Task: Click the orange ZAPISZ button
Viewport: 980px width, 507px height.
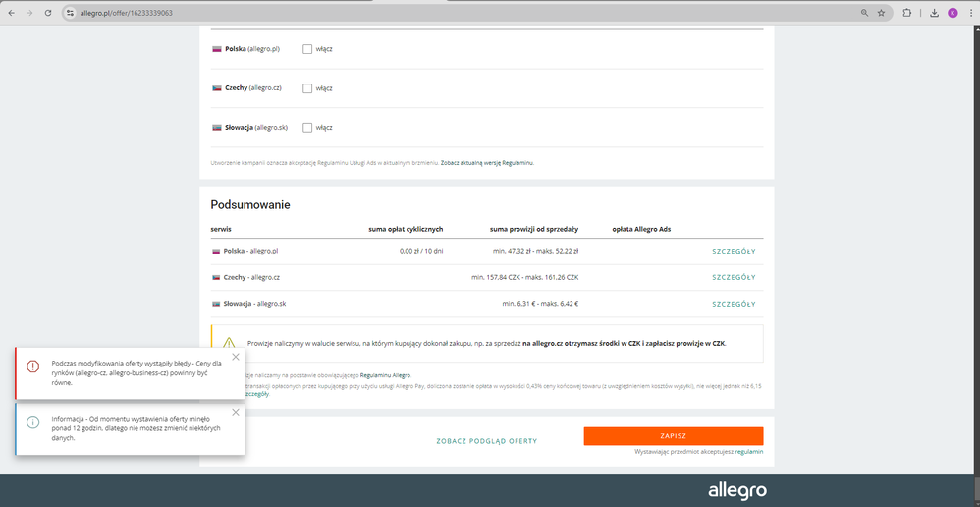Action: [x=674, y=436]
